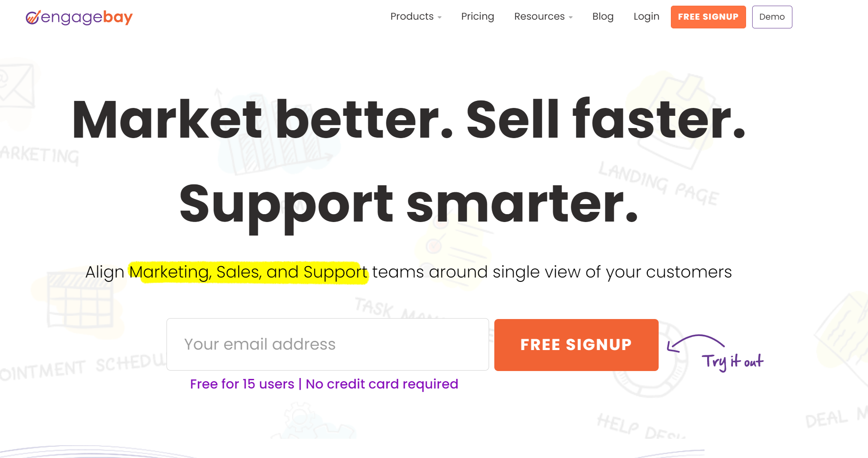Image resolution: width=868 pixels, height=458 pixels.
Task: Click the large orange FREE SIGNUP button
Action: point(576,345)
